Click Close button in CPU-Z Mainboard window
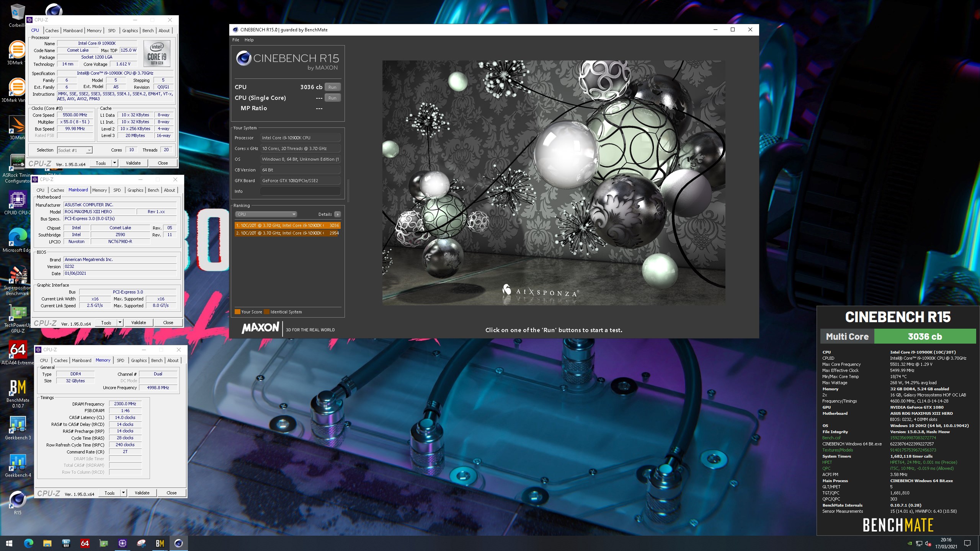 click(168, 323)
